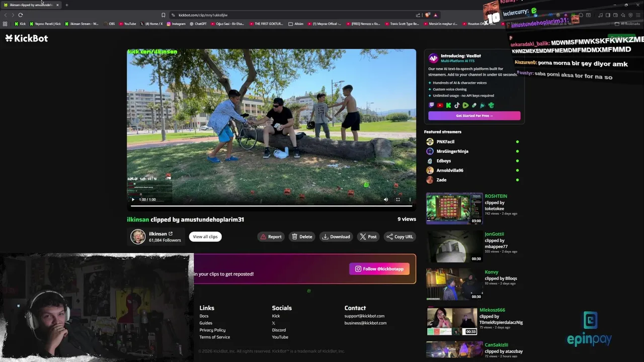644x362 pixels.
Task: Open the YouTube bookmark
Action: (x=127, y=24)
